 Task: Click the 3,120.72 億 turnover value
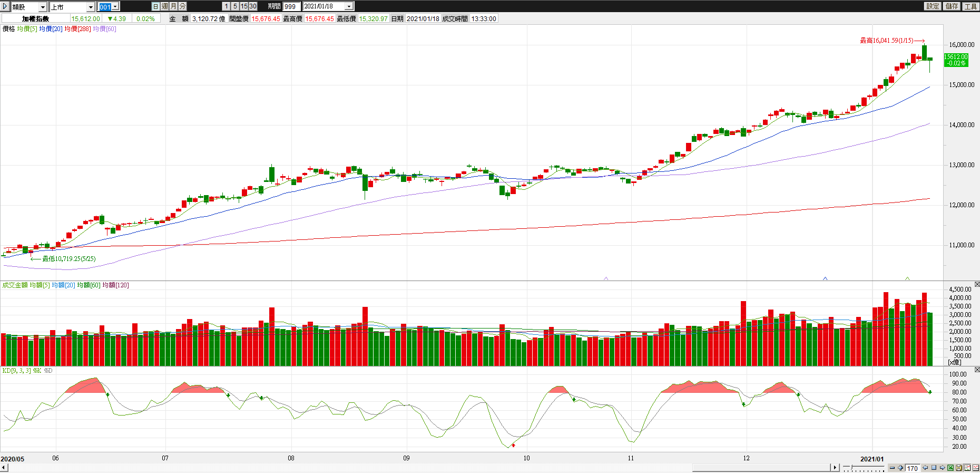tap(209, 18)
